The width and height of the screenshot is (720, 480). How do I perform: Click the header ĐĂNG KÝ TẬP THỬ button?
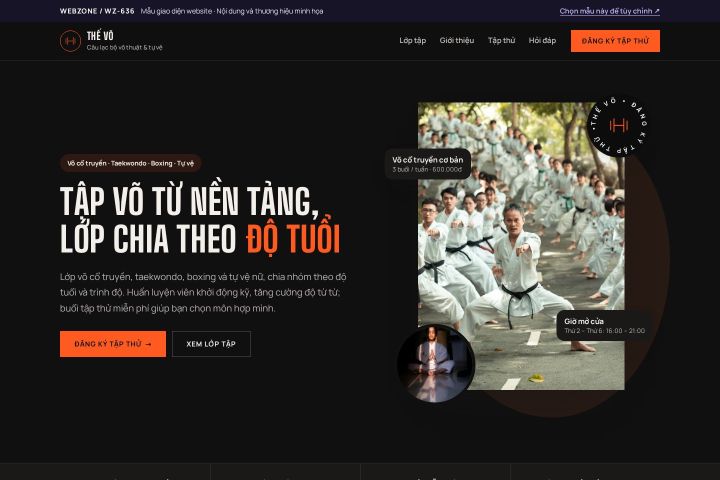(x=615, y=41)
